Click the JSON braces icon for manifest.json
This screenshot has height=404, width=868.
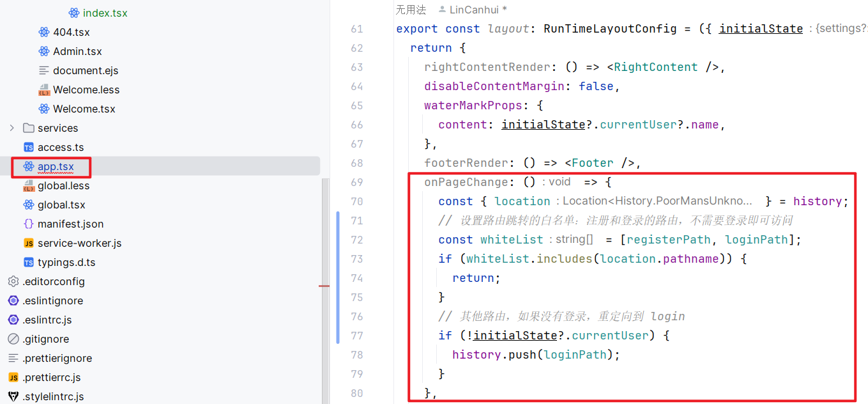point(28,224)
